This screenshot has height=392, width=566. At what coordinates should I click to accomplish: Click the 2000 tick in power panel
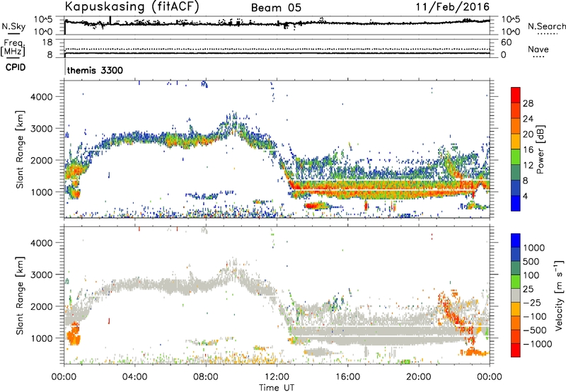(x=41, y=160)
